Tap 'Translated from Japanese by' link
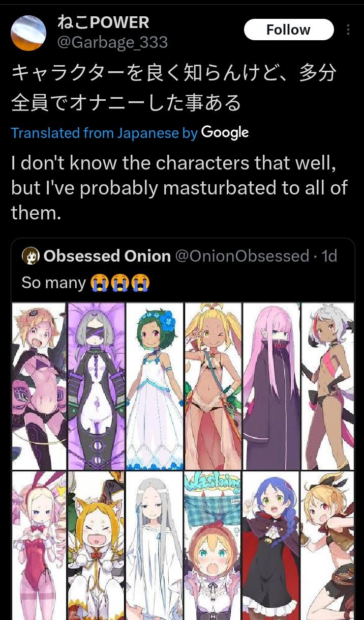Viewport: 364px width, 620px height. click(104, 133)
